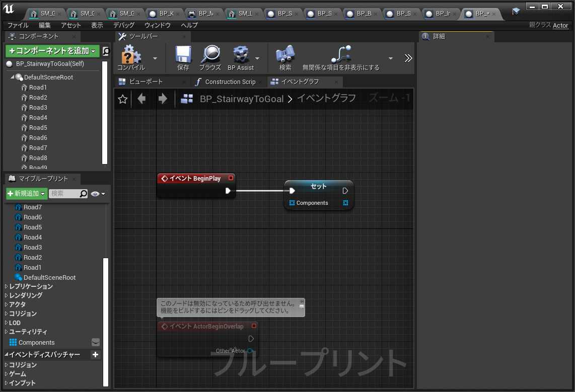The width and height of the screenshot is (575, 392).
Task: Open the ヘルプ menu
Action: pyautogui.click(x=189, y=25)
